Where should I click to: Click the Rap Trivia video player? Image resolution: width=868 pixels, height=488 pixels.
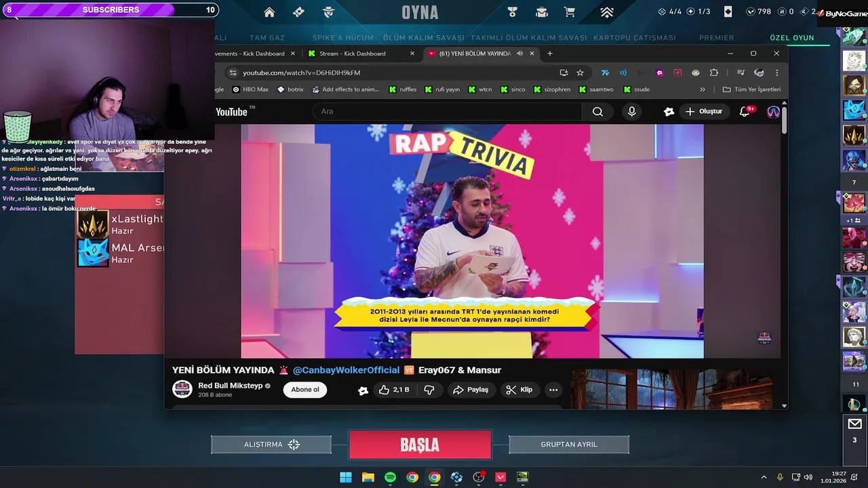click(472, 241)
